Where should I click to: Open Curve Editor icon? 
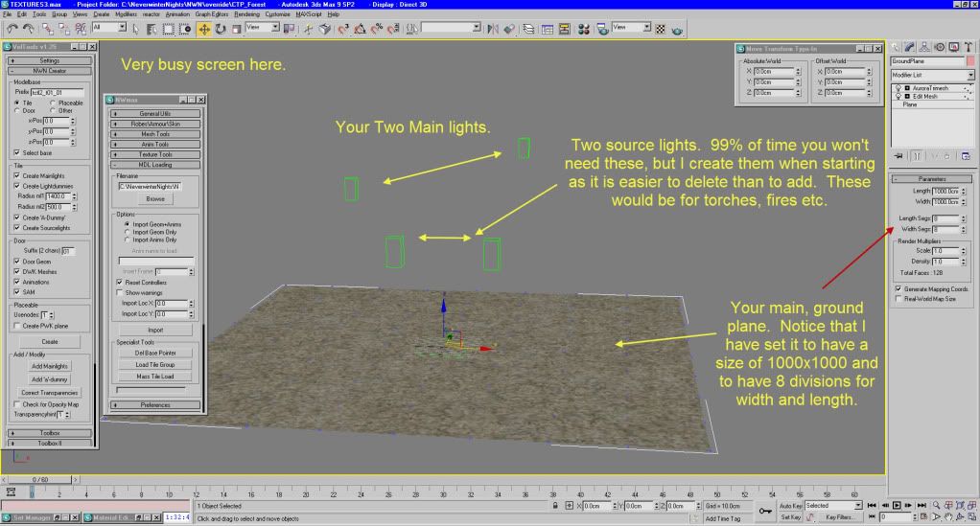[548, 29]
